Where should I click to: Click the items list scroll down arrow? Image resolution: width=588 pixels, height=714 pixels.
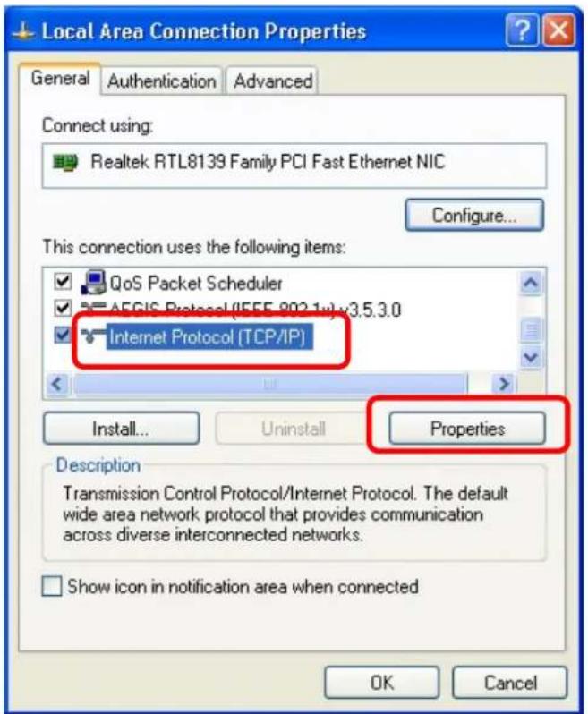tap(531, 358)
